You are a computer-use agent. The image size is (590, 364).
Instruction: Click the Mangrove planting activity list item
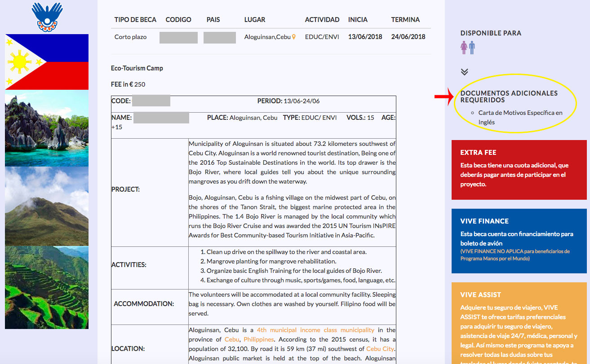click(x=271, y=261)
